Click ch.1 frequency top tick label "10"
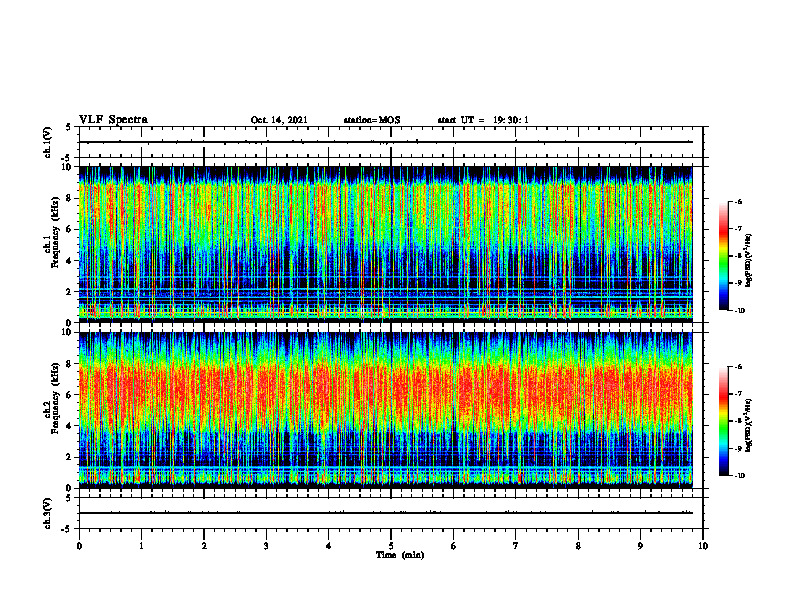The width and height of the screenshot is (792, 612). tap(68, 167)
